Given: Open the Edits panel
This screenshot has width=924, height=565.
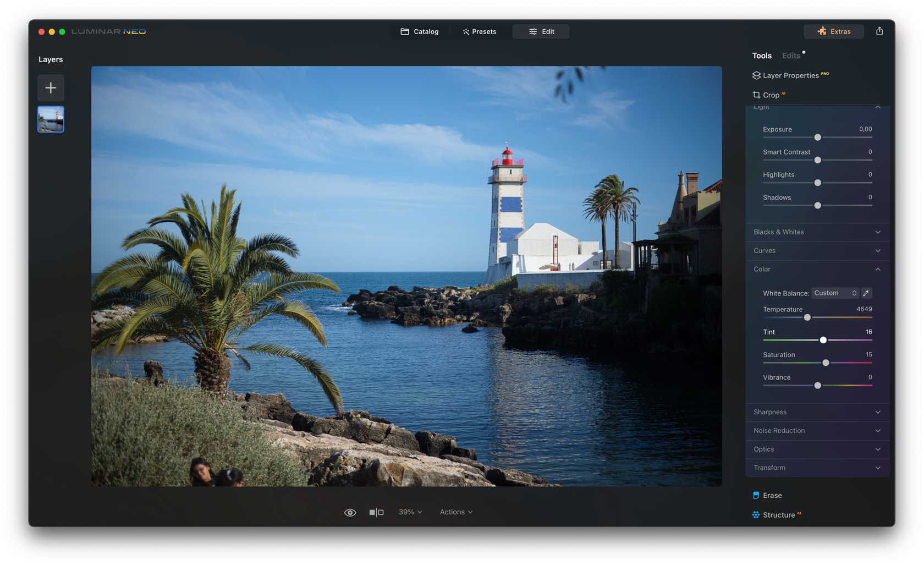Looking at the screenshot, I should click(x=791, y=55).
